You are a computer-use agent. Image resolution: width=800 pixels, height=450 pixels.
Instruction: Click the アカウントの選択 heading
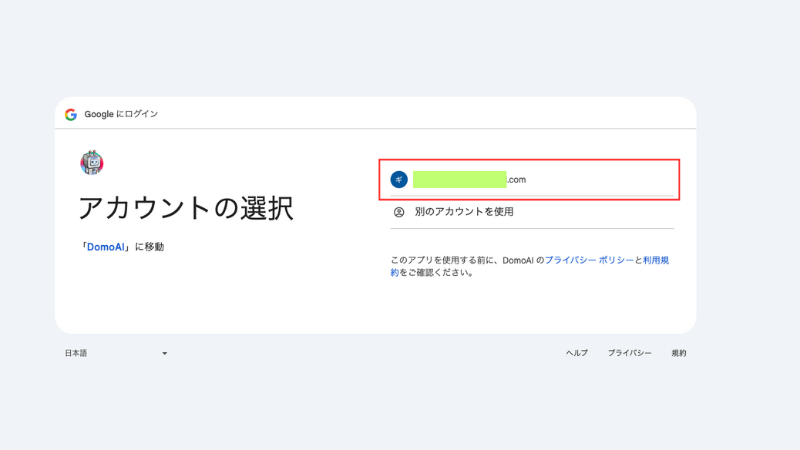pos(186,208)
